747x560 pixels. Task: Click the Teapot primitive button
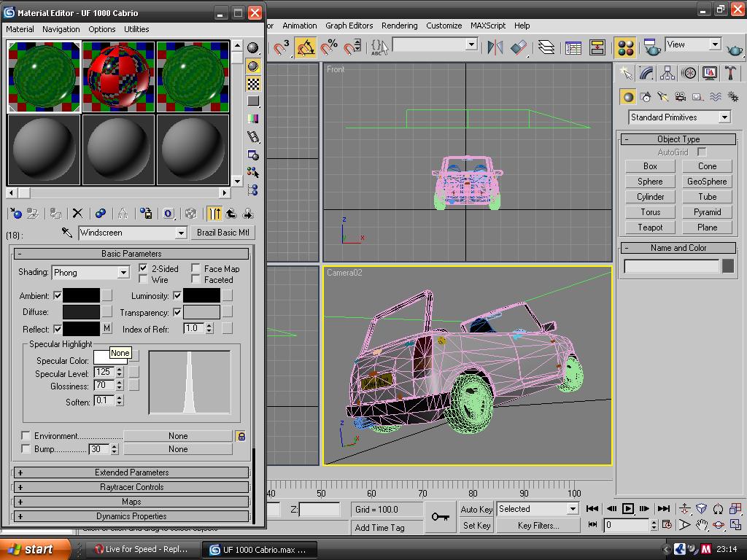pyautogui.click(x=650, y=227)
